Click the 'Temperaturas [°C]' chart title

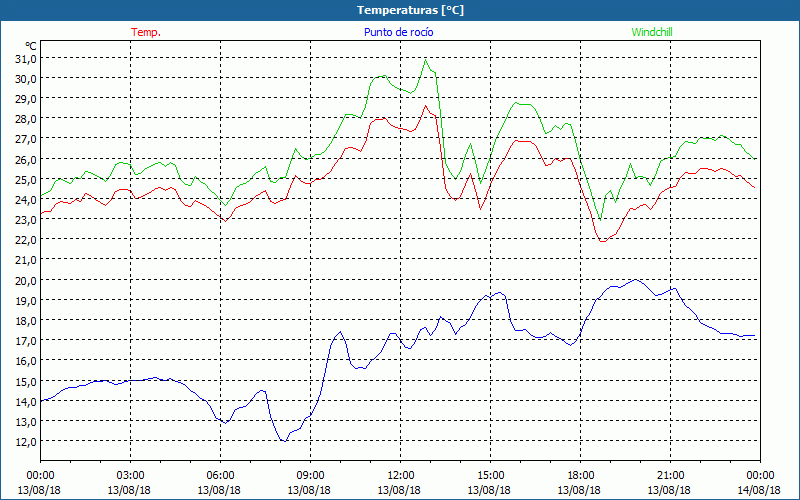tap(410, 10)
